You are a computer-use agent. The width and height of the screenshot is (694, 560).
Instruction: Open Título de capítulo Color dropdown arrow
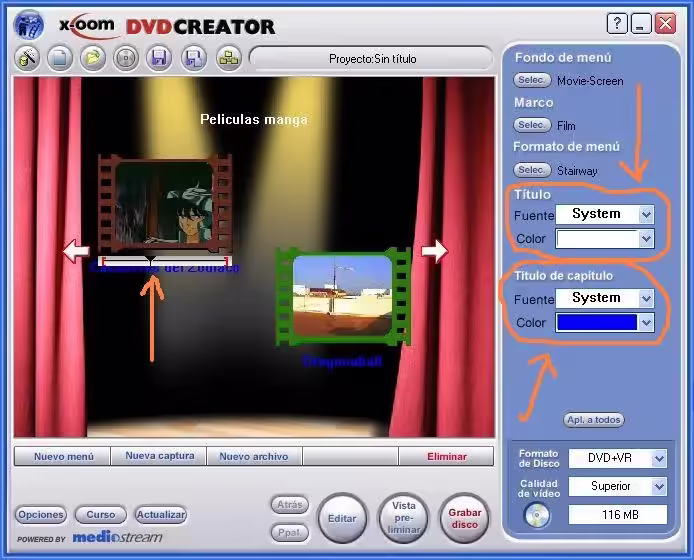point(646,323)
